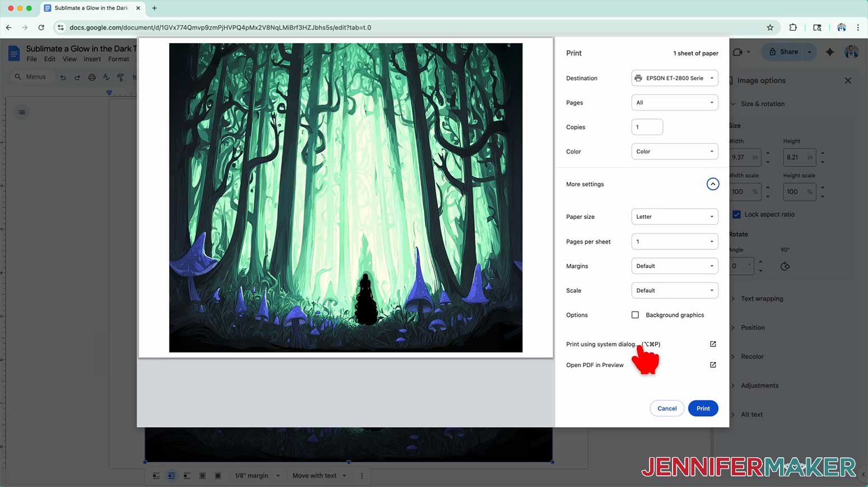
Task: Open the View menu
Action: pos(69,59)
